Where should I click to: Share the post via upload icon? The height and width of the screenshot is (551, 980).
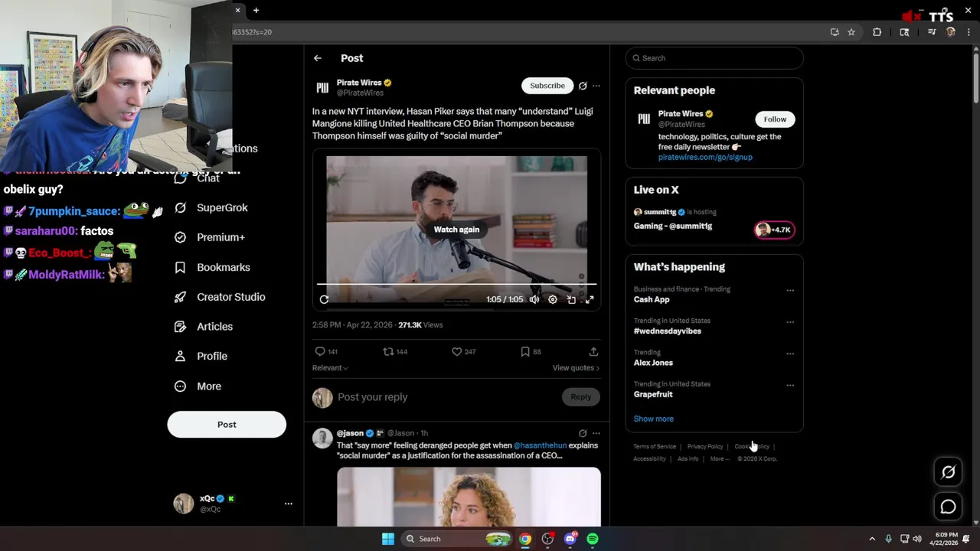(x=593, y=352)
